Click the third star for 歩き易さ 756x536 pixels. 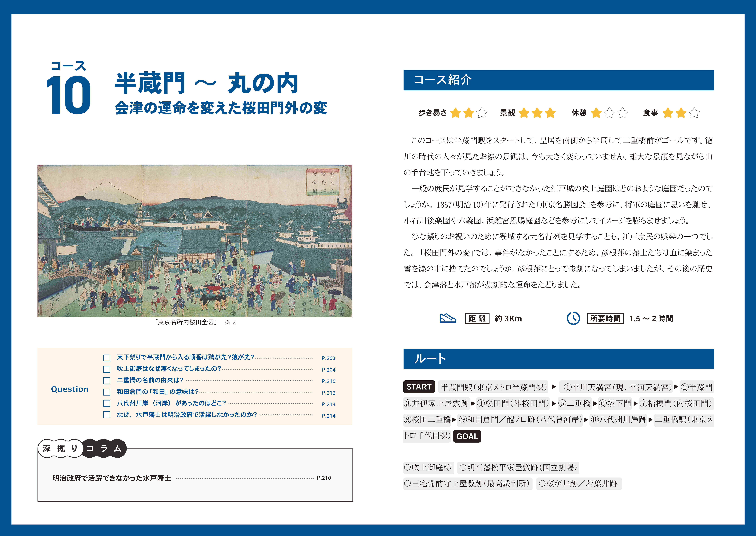click(x=482, y=113)
